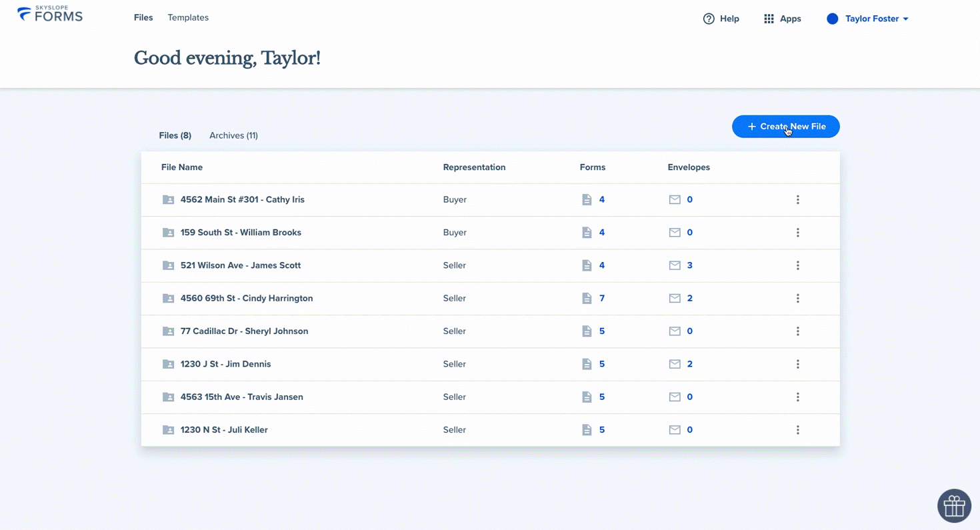Click folder icon for 159 South St
The height and width of the screenshot is (530, 980).
coord(168,233)
